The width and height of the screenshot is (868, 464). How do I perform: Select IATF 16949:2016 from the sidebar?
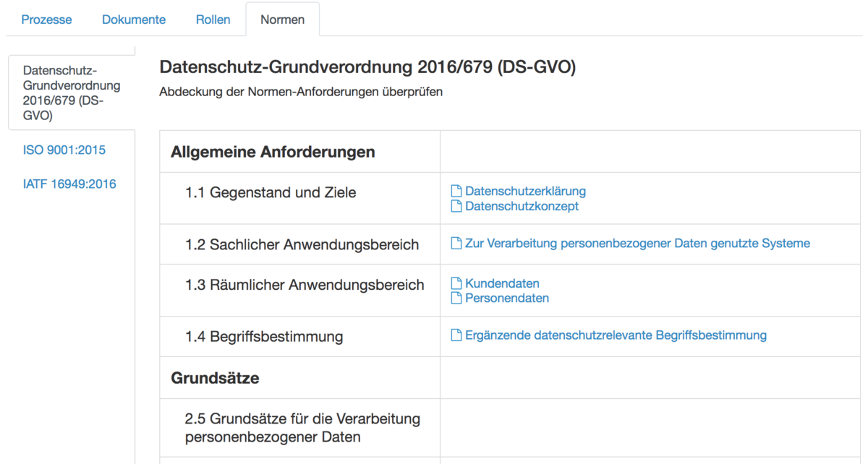click(70, 184)
